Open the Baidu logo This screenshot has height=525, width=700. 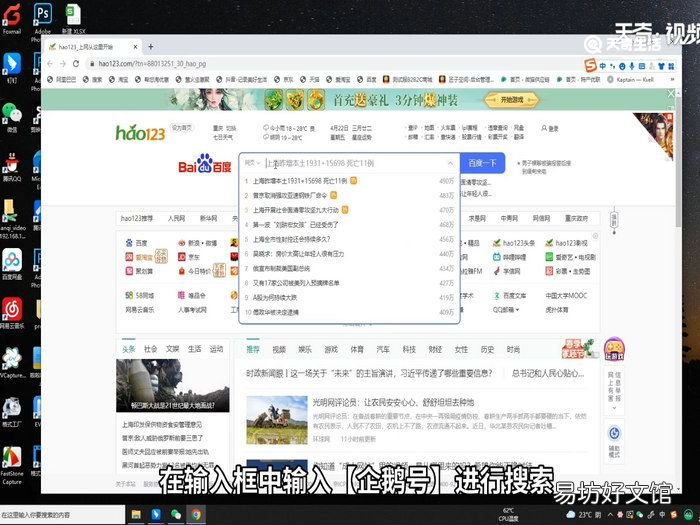point(204,164)
